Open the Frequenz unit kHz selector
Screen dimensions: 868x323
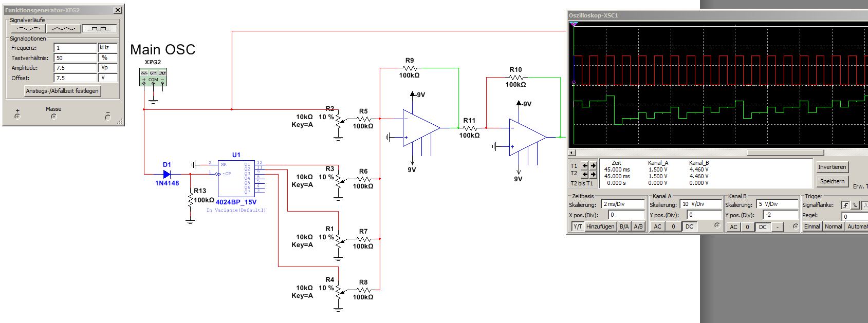tap(108, 48)
